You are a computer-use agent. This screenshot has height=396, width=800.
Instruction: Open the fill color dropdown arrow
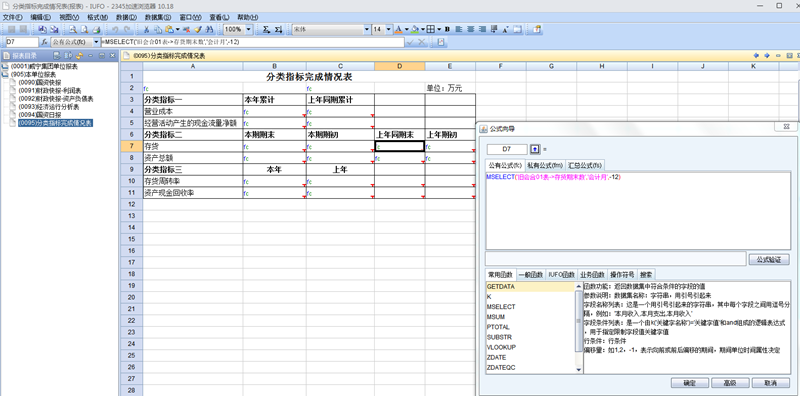(423, 30)
